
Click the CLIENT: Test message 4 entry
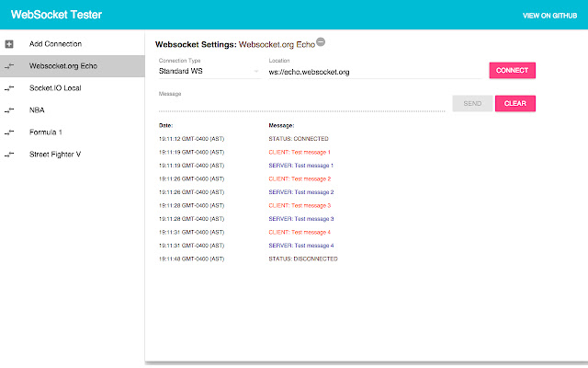click(x=300, y=233)
